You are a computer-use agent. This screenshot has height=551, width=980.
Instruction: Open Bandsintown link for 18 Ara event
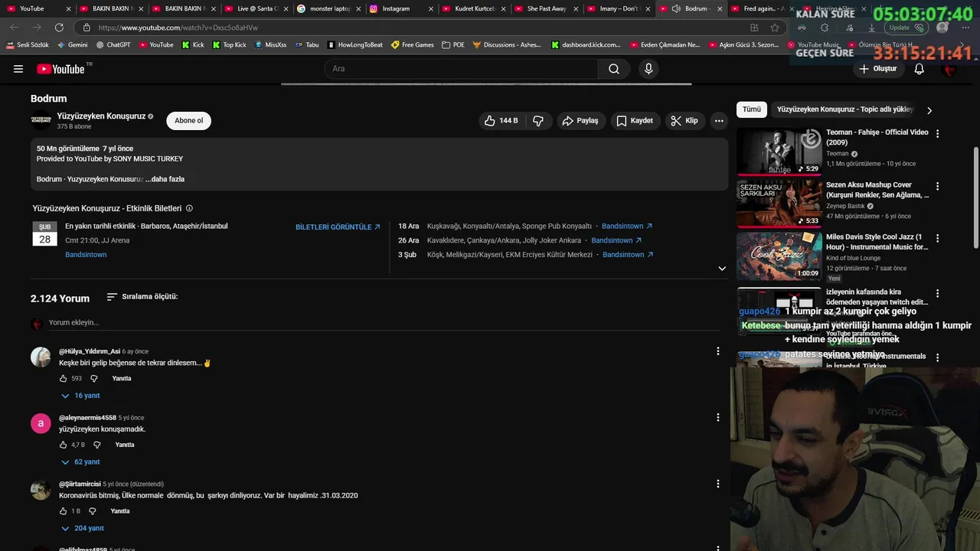pyautogui.click(x=627, y=227)
